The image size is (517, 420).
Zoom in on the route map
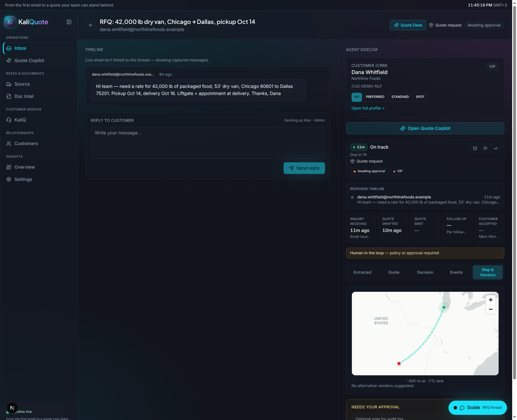point(491,300)
